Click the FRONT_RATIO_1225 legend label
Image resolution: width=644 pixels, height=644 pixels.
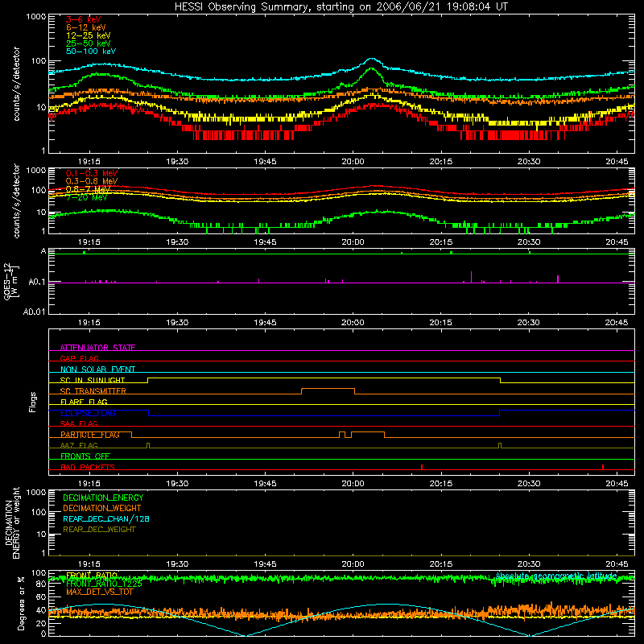(104, 584)
